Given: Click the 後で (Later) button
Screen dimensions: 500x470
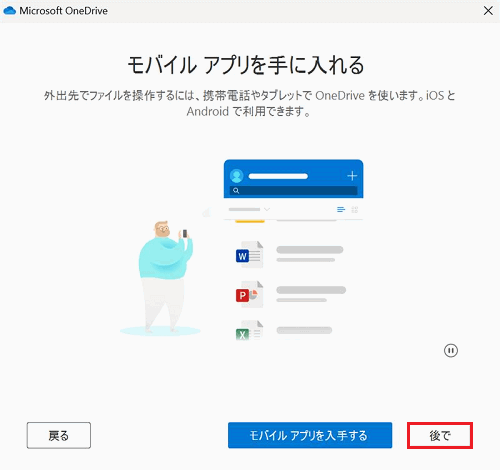Looking at the screenshot, I should (x=440, y=435).
